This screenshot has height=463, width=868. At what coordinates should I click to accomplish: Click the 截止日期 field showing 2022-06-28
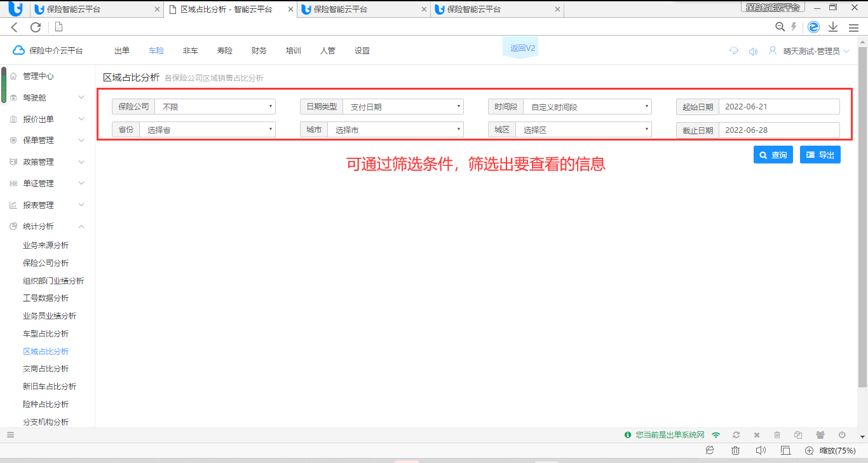coord(779,130)
